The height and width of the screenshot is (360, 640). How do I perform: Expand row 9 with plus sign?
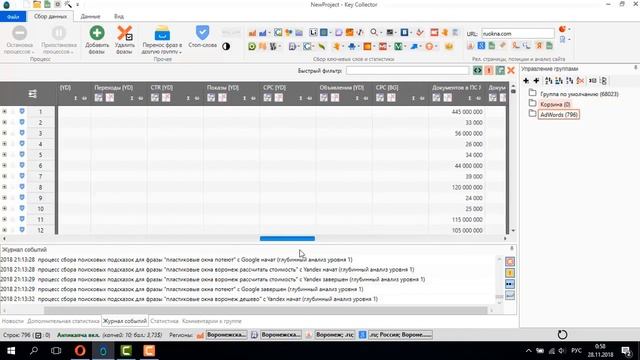[x=4, y=198]
